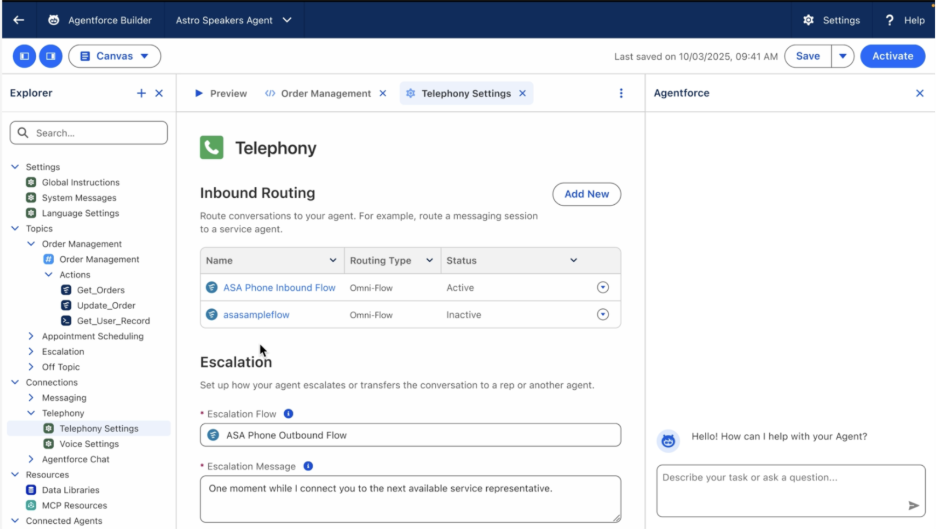This screenshot has height=529, width=936.
Task: Click the Agentforce Builder logo icon
Action: pos(54,20)
